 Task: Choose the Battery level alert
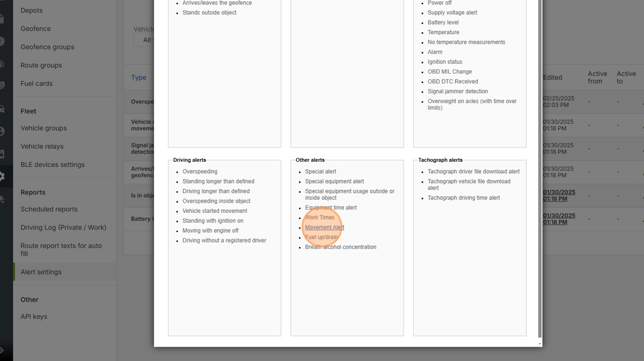click(x=443, y=22)
